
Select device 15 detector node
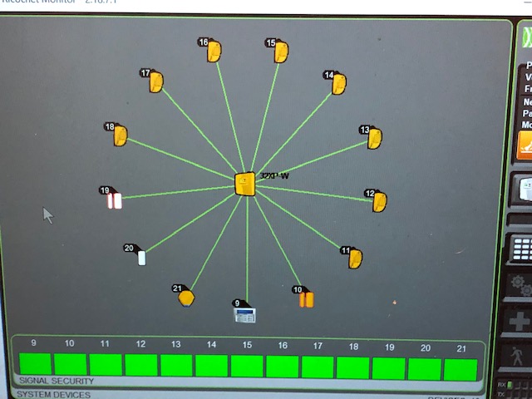click(281, 52)
